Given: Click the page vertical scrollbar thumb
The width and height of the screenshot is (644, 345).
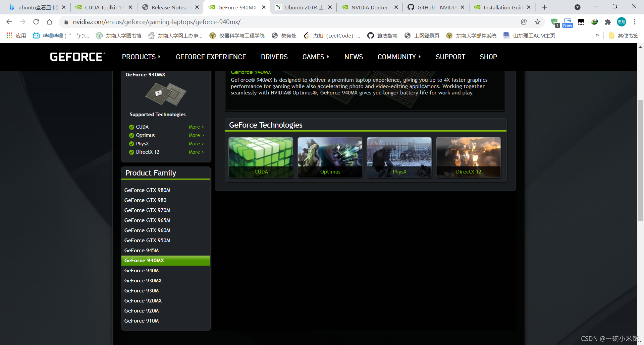Looking at the screenshot, I should tap(640, 160).
